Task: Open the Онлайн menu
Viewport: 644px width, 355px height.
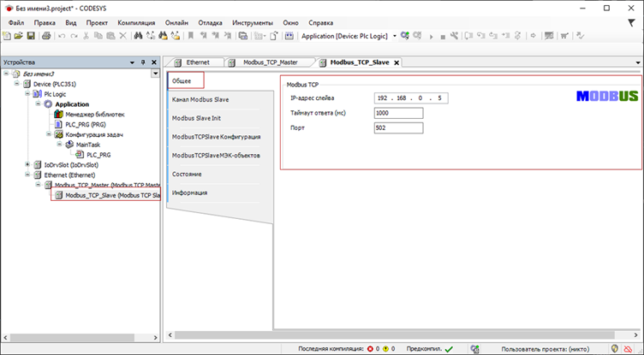Action: coord(176,23)
